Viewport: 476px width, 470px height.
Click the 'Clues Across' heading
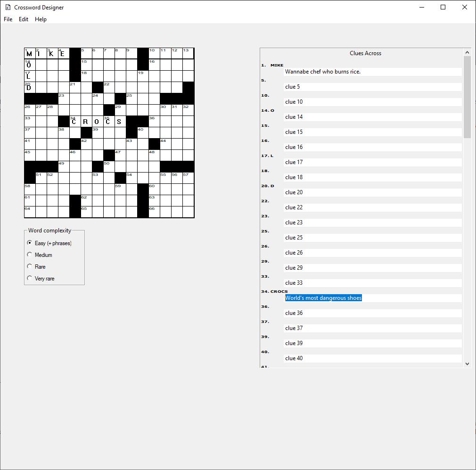click(x=365, y=53)
